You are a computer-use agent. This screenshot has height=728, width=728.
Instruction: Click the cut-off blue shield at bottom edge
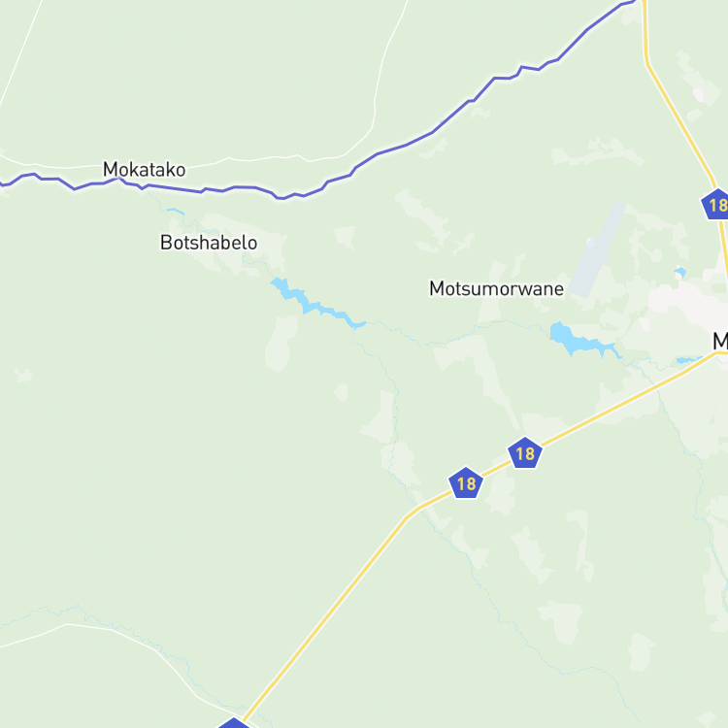click(x=235, y=723)
